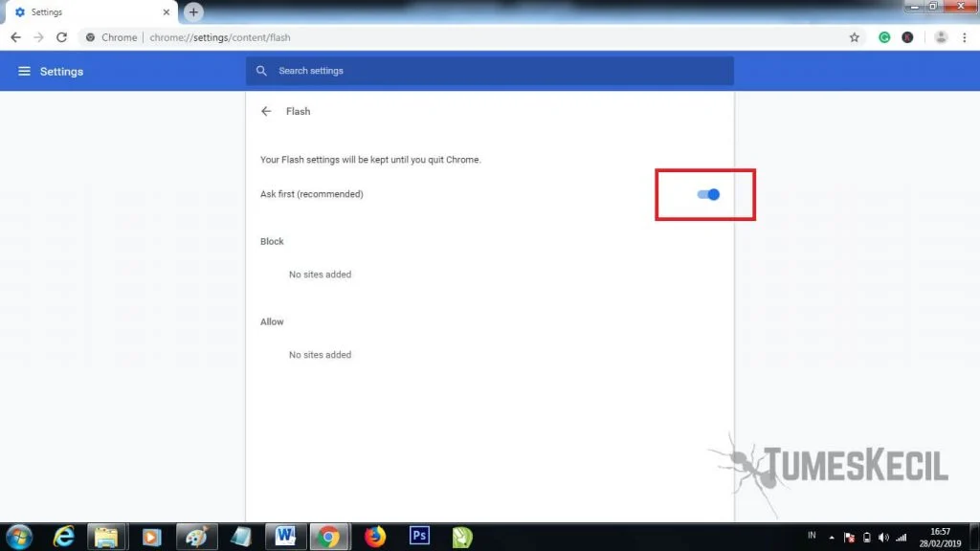The image size is (980, 551).
Task: Open the green leaf app in taskbar
Action: 462,538
